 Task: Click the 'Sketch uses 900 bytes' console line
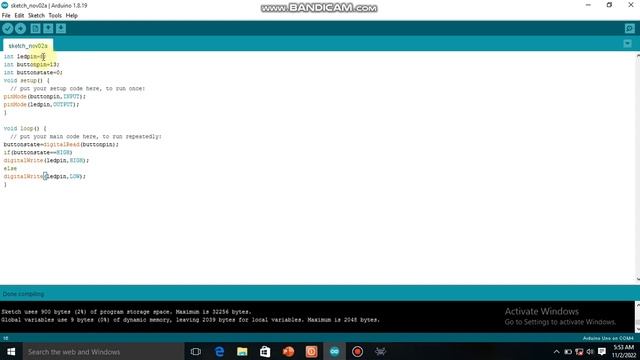(126, 312)
